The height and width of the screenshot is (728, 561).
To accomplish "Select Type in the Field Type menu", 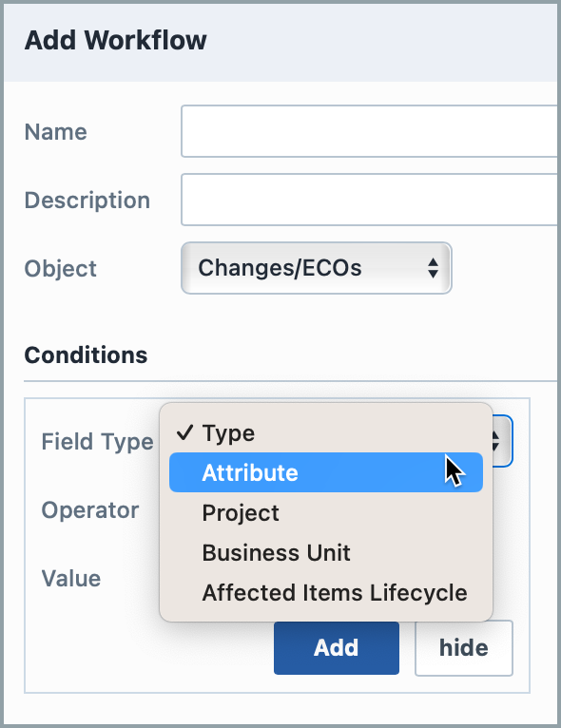I will tap(326, 433).
